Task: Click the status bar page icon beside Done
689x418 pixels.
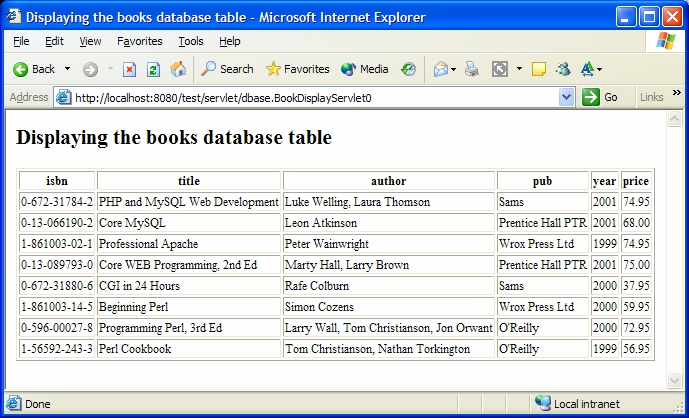Action: click(14, 403)
